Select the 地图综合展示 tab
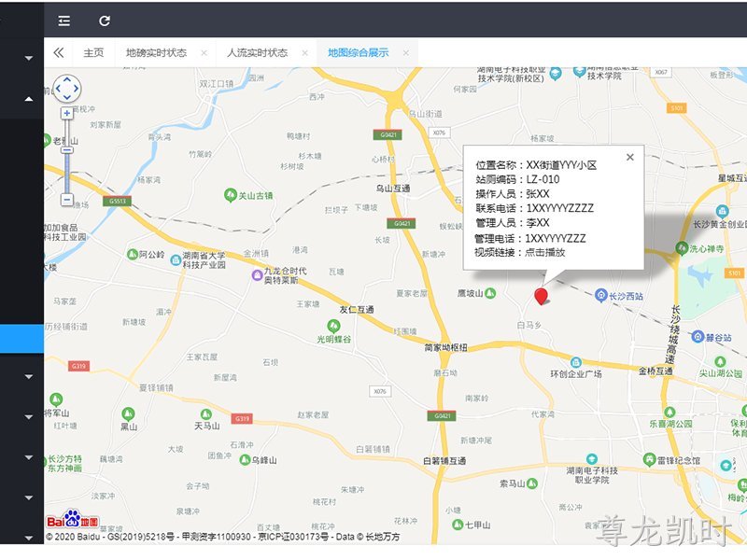The height and width of the screenshot is (560, 747). tap(359, 52)
